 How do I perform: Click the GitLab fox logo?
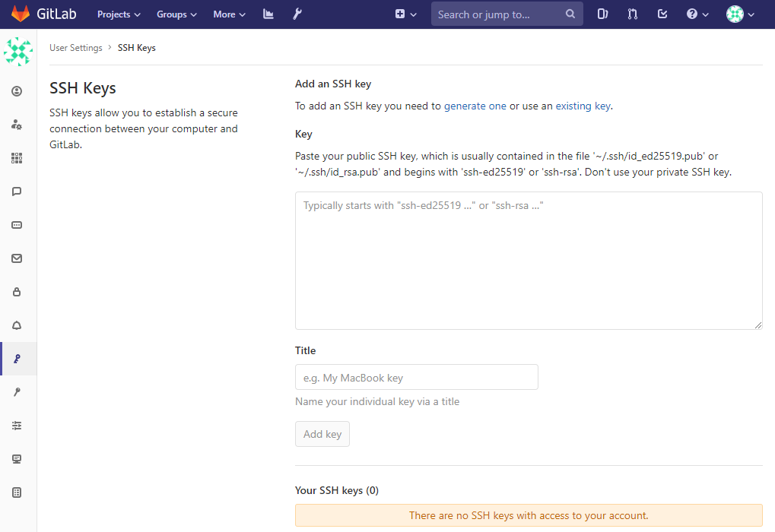click(x=21, y=14)
